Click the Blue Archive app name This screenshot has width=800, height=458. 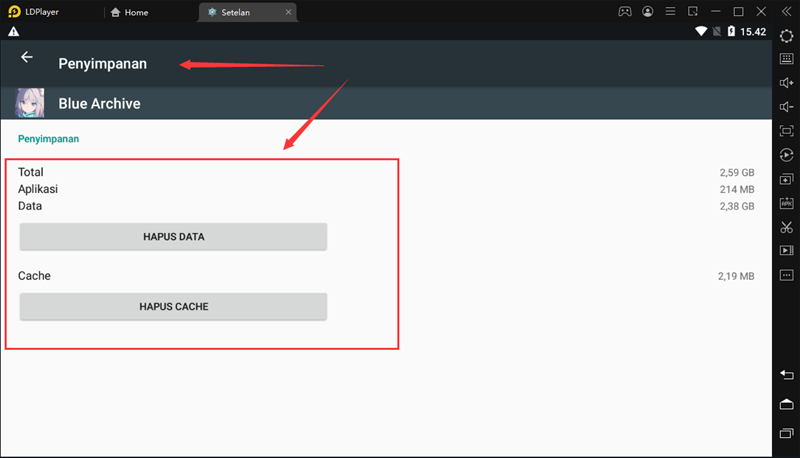[99, 104]
